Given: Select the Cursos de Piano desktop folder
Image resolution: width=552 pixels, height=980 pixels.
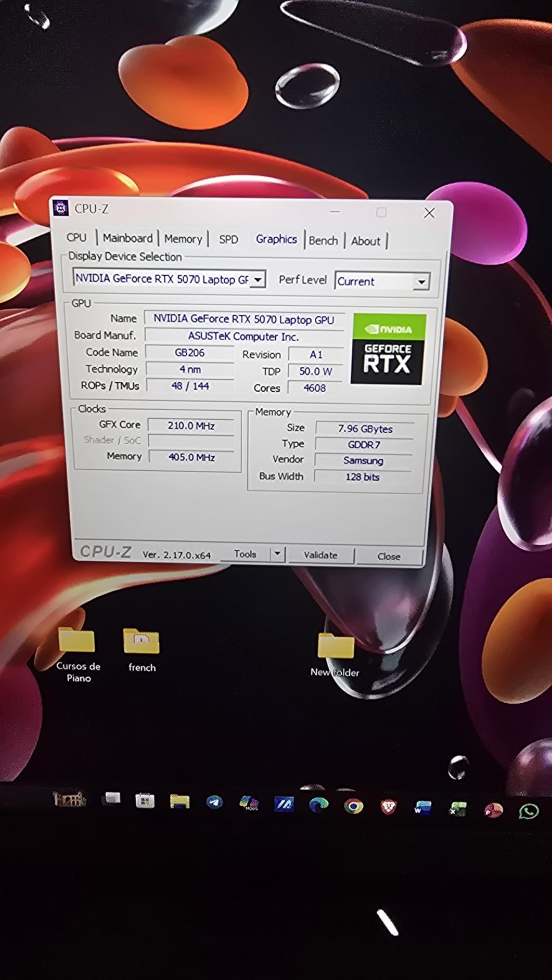Looking at the screenshot, I should tap(78, 654).
